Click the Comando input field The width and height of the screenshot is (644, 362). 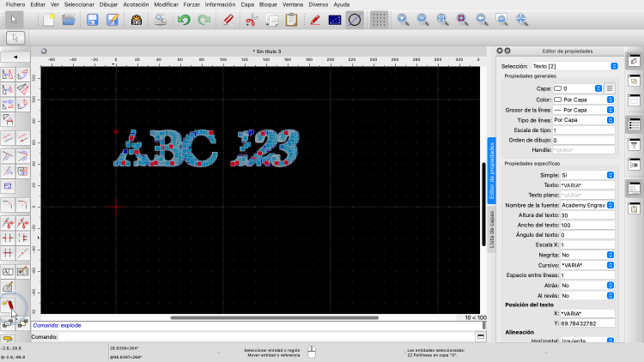267,337
